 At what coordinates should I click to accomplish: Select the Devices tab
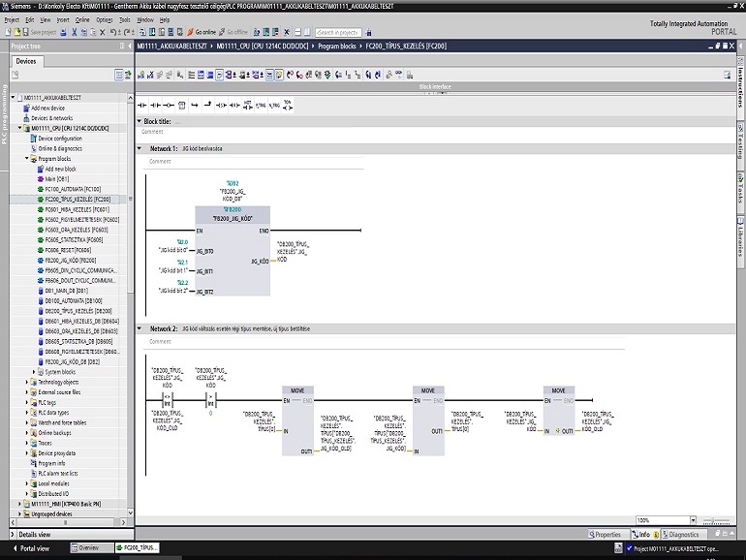(x=26, y=61)
